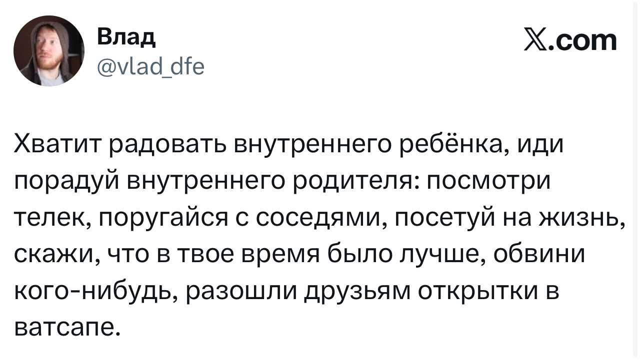642x364 pixels.
Task: Click the word "телек" in the tweet
Action: click(48, 218)
